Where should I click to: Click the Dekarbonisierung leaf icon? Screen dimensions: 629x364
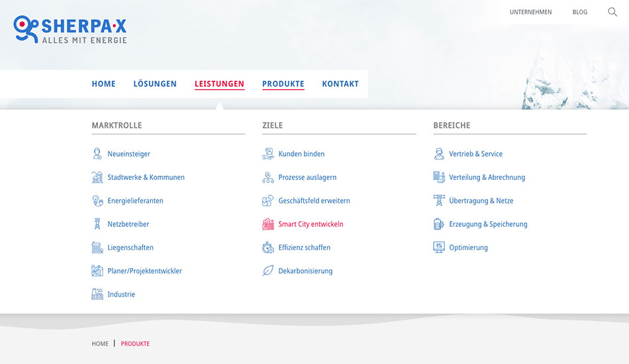pyautogui.click(x=268, y=271)
